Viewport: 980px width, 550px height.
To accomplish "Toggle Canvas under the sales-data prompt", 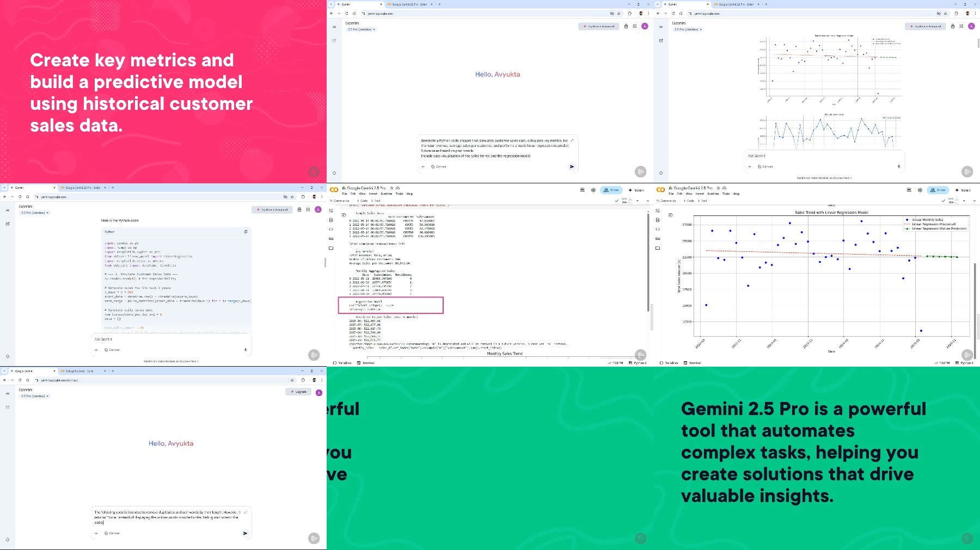I will click(x=439, y=166).
